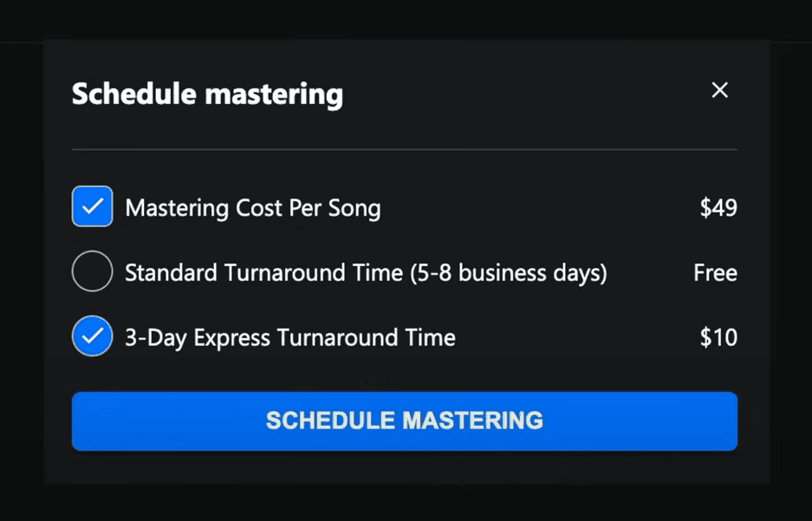Click the "Schedule mastering" dialog heading
Viewport: 812px width, 521px height.
point(207,94)
